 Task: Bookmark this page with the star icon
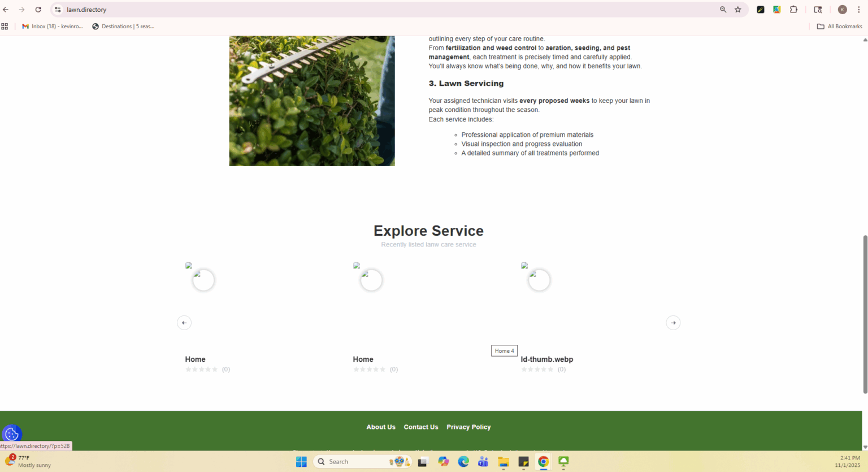click(738, 10)
